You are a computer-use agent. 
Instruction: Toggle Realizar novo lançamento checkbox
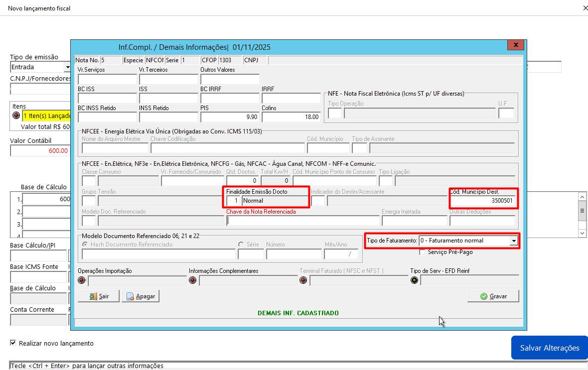13,343
